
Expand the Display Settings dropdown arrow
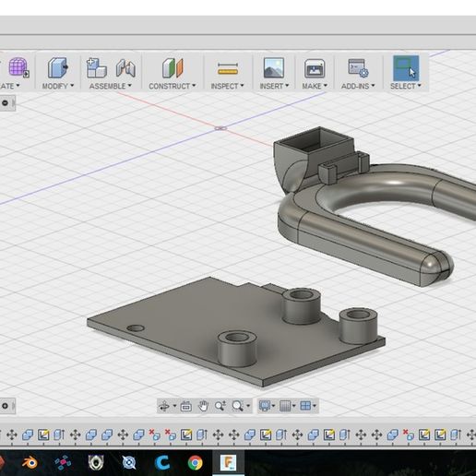point(273,406)
